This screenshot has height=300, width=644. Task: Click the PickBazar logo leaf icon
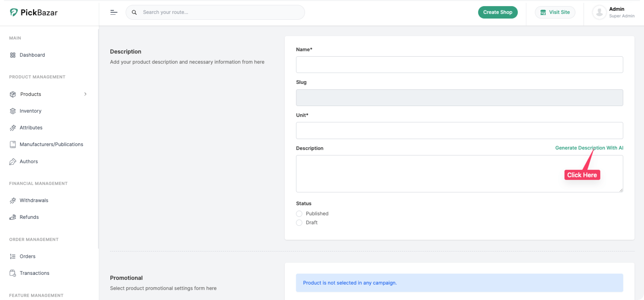point(14,12)
